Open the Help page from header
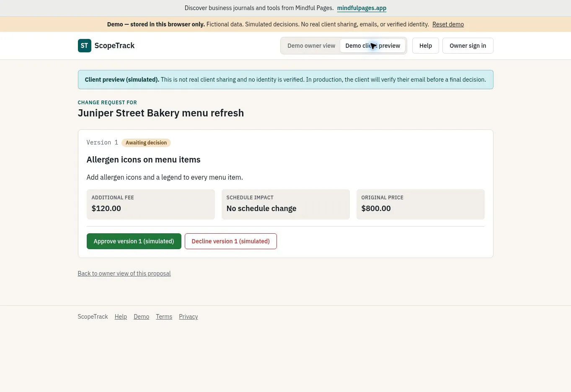571x392 pixels. pyautogui.click(x=426, y=46)
